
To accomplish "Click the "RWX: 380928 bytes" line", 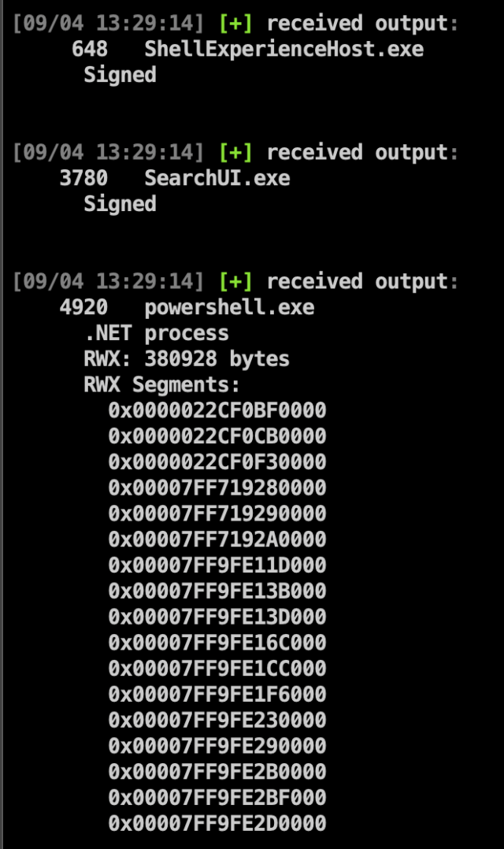I will coord(187,359).
